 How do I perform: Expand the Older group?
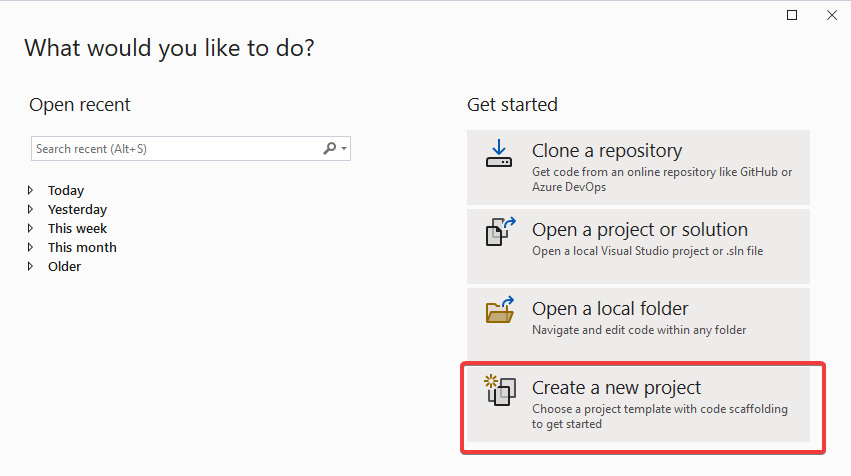point(30,266)
